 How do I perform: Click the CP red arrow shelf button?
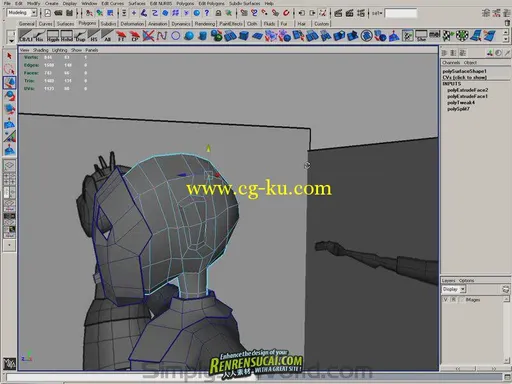(x=135, y=36)
